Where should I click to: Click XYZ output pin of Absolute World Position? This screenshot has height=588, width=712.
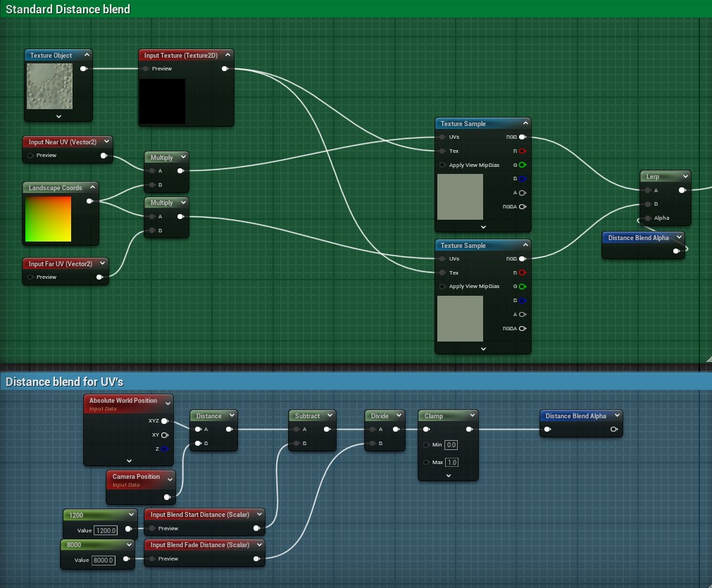[164, 421]
